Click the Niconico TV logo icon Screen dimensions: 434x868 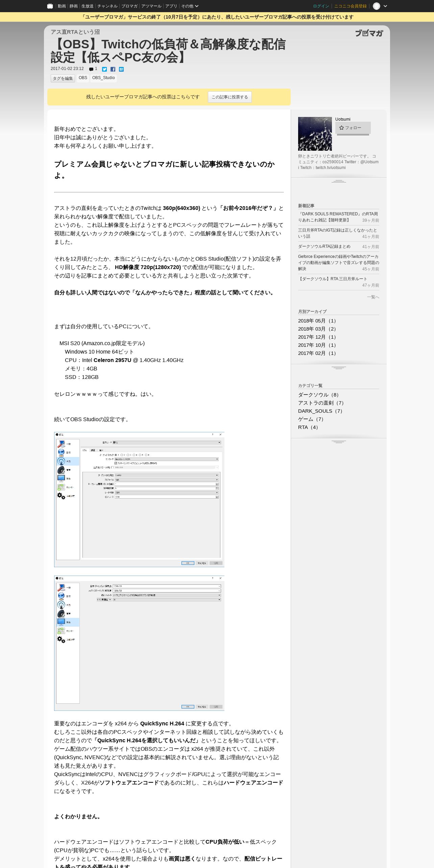point(50,6)
